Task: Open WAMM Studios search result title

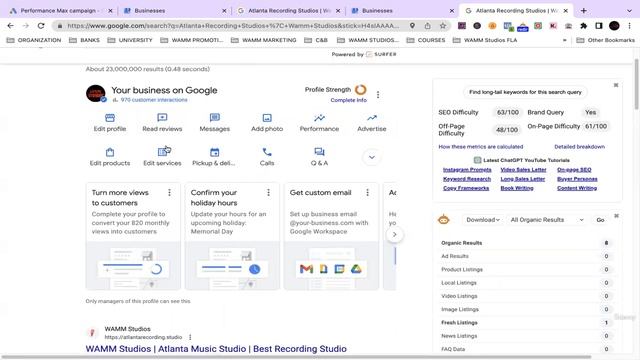Action: click(216, 349)
